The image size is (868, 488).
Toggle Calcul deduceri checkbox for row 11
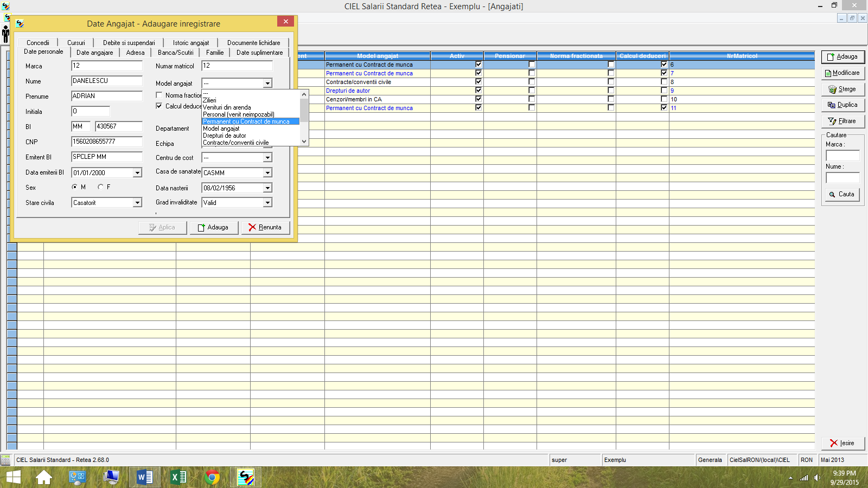coord(664,107)
